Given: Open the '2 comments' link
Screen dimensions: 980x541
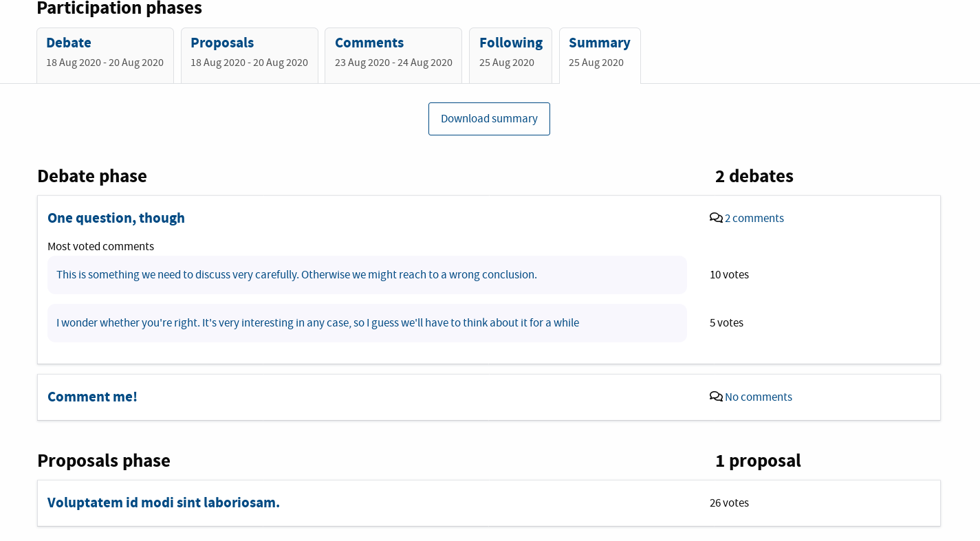Looking at the screenshot, I should [x=754, y=218].
